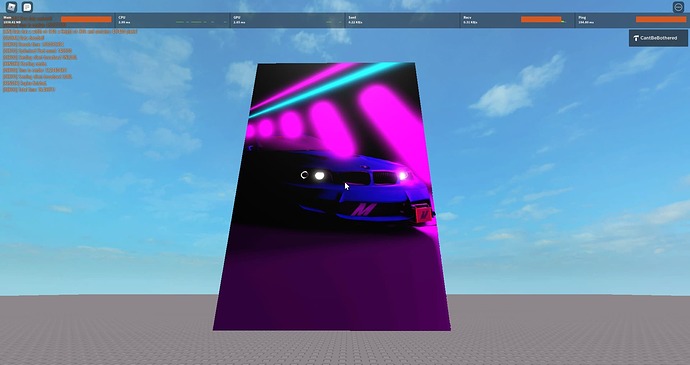690x365 pixels.
Task: Click the neon car image billboard
Action: click(x=332, y=196)
